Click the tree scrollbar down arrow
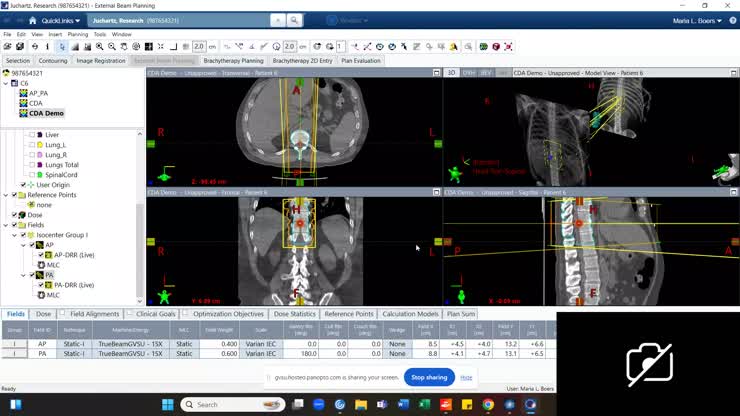The image size is (740, 416). click(x=140, y=301)
